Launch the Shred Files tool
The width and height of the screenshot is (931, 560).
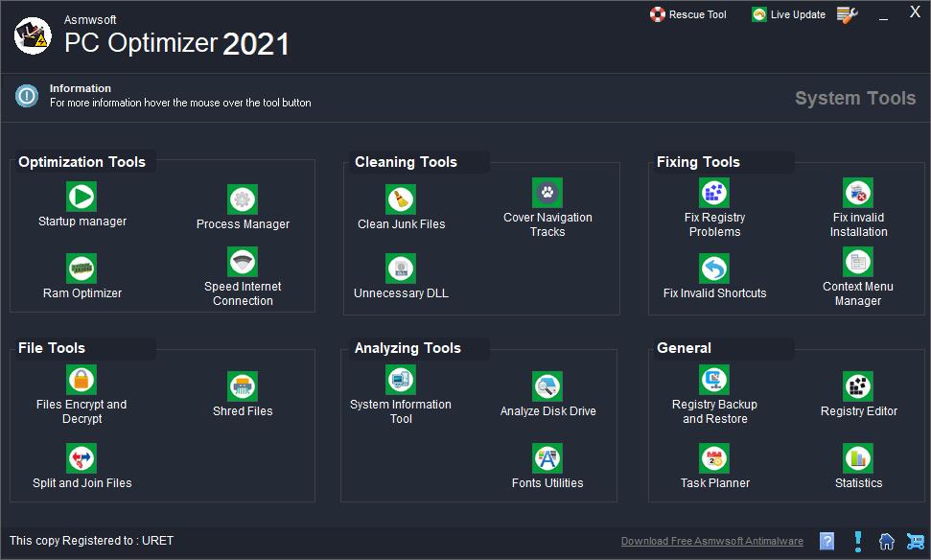coord(243,386)
